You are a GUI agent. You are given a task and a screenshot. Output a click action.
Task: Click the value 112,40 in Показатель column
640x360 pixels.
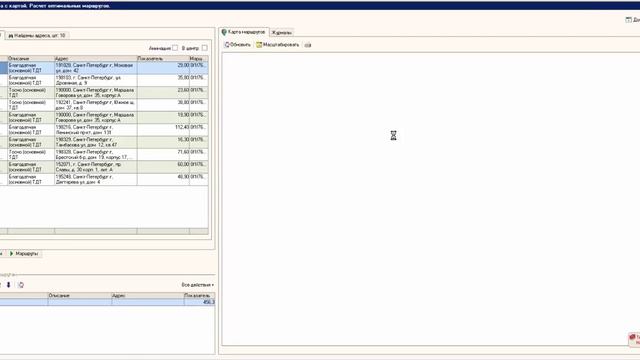pos(182,127)
